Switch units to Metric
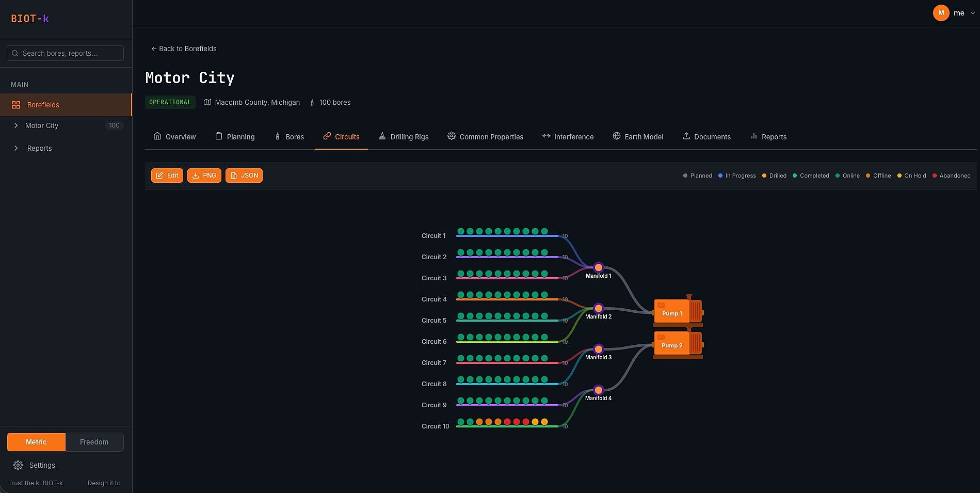Image resolution: width=980 pixels, height=493 pixels. coord(36,442)
